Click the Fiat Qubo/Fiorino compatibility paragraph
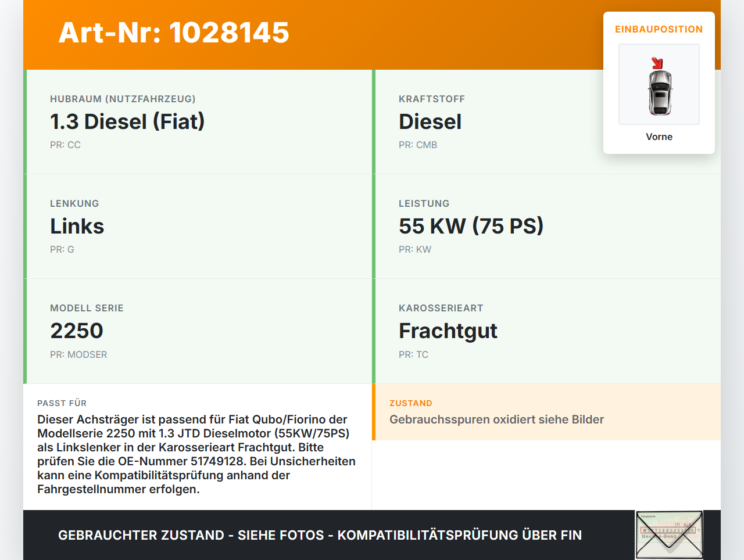The image size is (744, 560). 196,454
